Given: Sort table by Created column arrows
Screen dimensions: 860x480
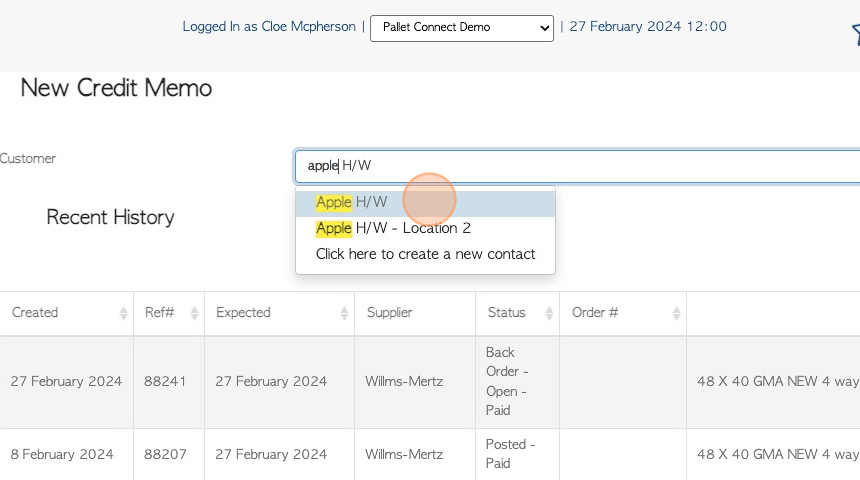Looking at the screenshot, I should point(123,313).
